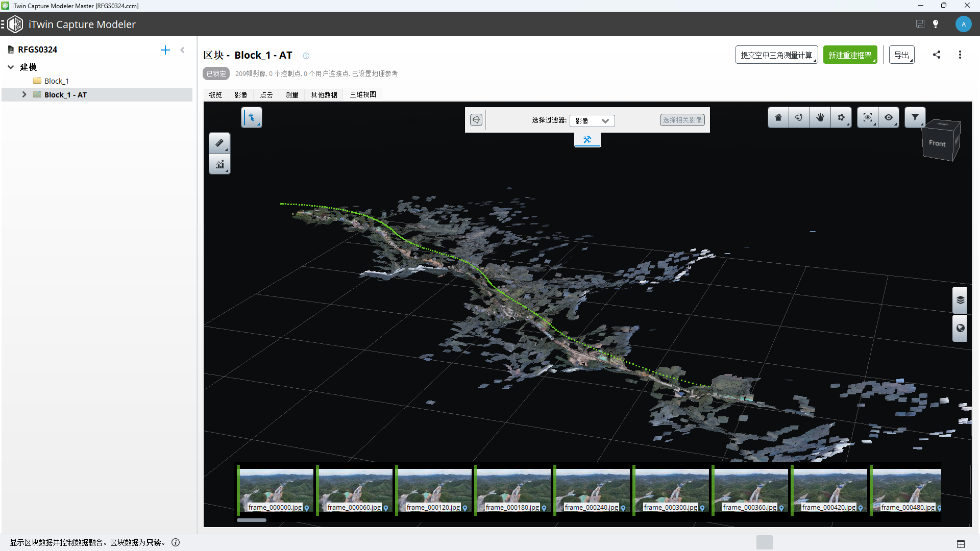Open the layers panel icon

coord(960,300)
